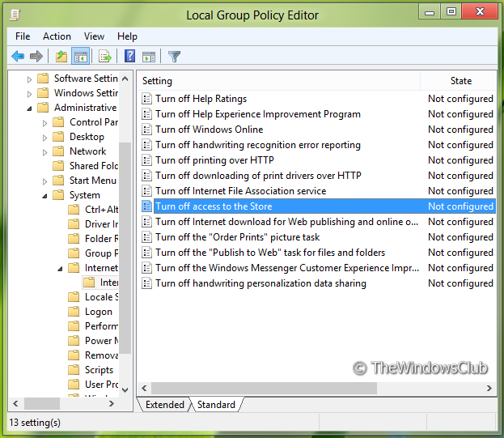Click the Forward arrow toolbar icon
Image resolution: width=504 pixels, height=438 pixels.
click(36, 57)
